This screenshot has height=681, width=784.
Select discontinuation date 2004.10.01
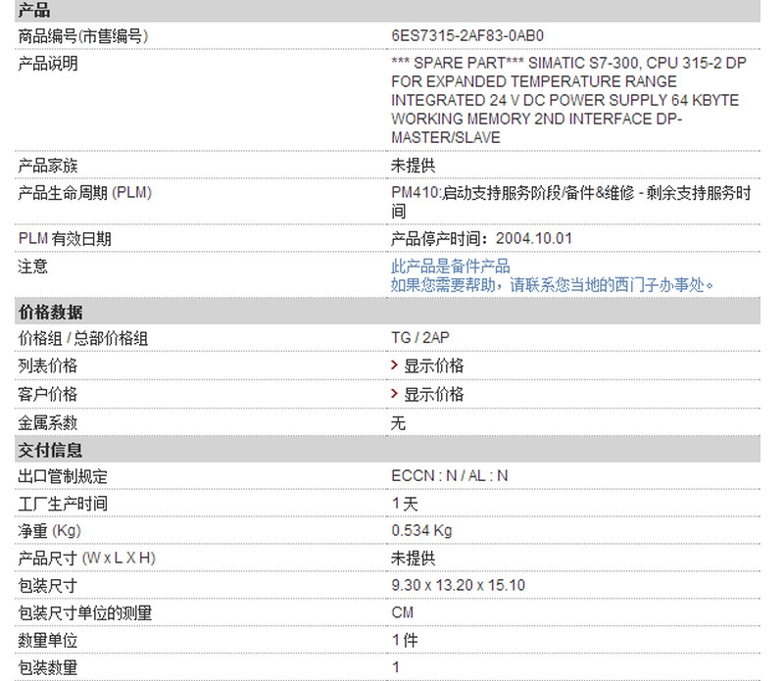(533, 238)
